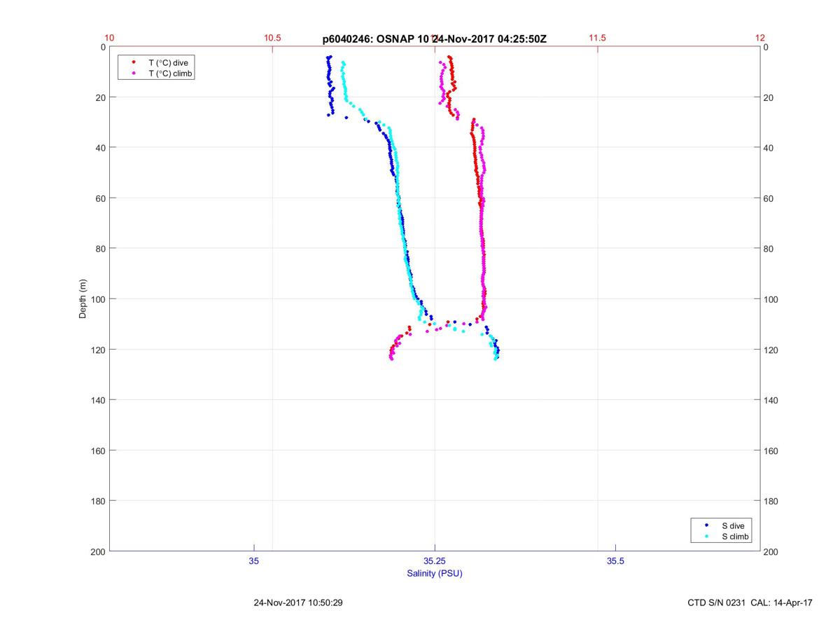Click the cyan marker beside S climb
This screenshot has height=620, width=840.
pyautogui.click(x=707, y=536)
